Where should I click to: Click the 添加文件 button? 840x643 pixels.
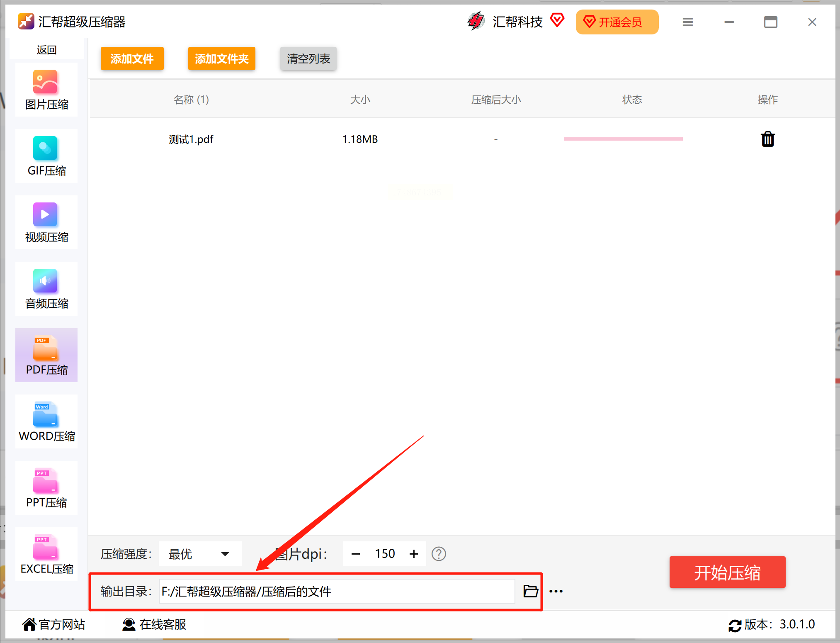[x=132, y=58]
